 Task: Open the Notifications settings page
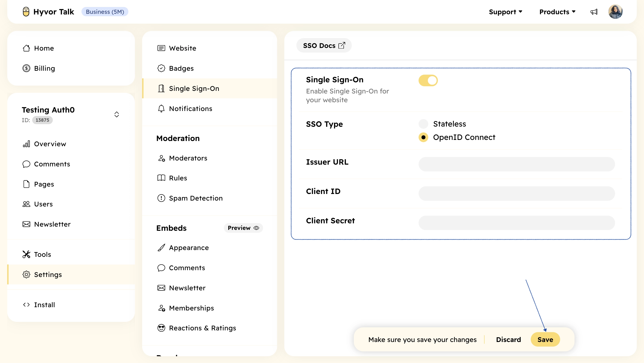(x=209, y=108)
